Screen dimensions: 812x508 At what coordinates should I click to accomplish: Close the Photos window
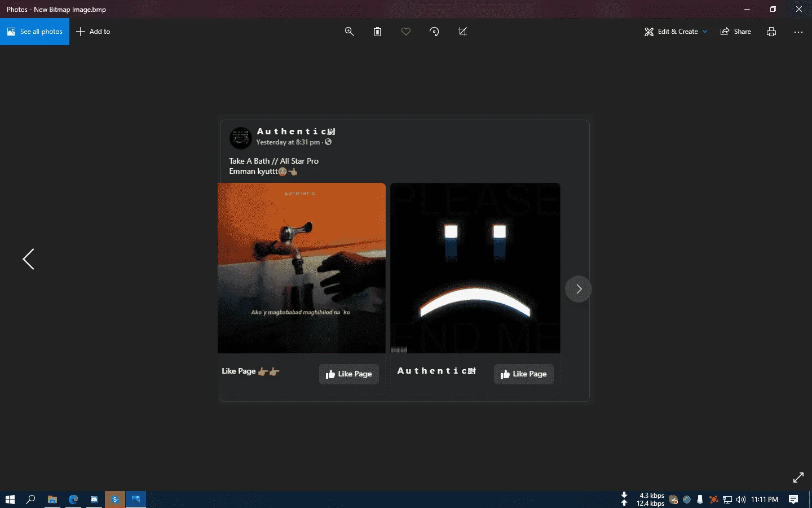[x=799, y=9]
